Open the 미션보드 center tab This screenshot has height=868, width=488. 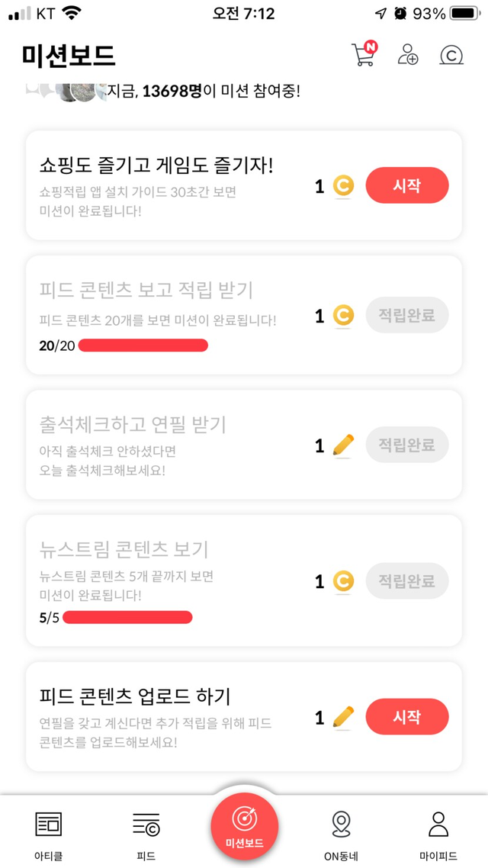click(245, 828)
